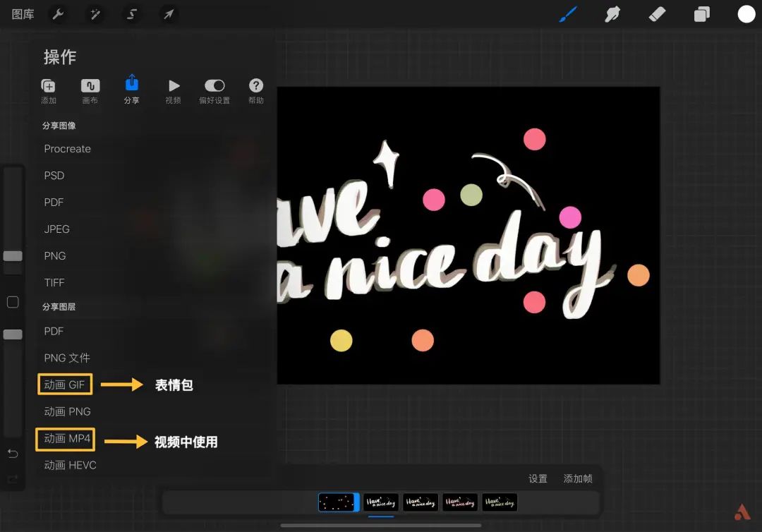This screenshot has height=532, width=762.
Task: Export layers as PNG 文件
Action: click(67, 358)
